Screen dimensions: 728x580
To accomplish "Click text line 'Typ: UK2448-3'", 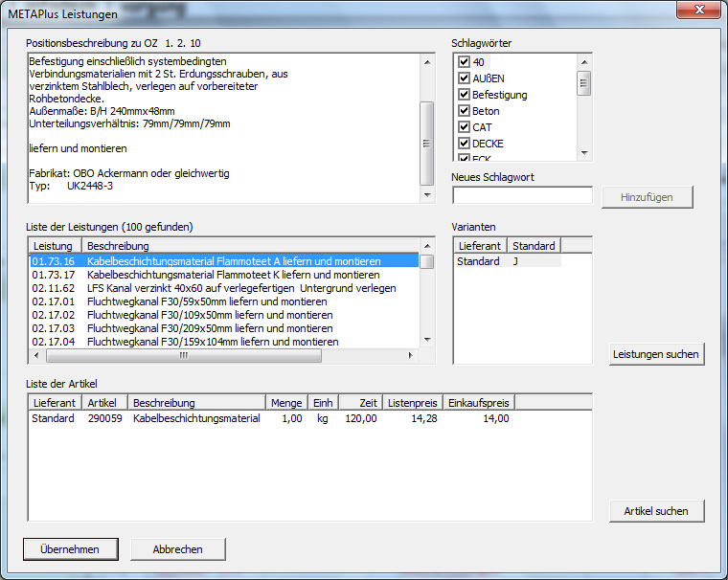I will tap(71, 186).
